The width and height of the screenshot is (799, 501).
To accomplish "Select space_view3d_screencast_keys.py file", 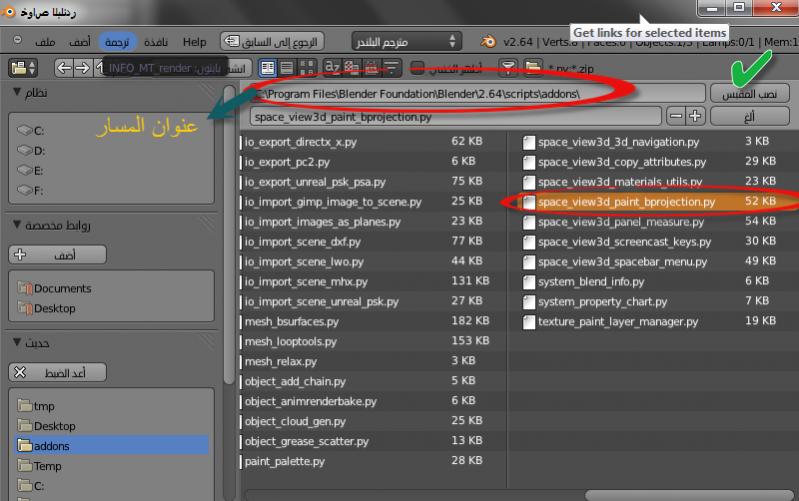I will [624, 242].
